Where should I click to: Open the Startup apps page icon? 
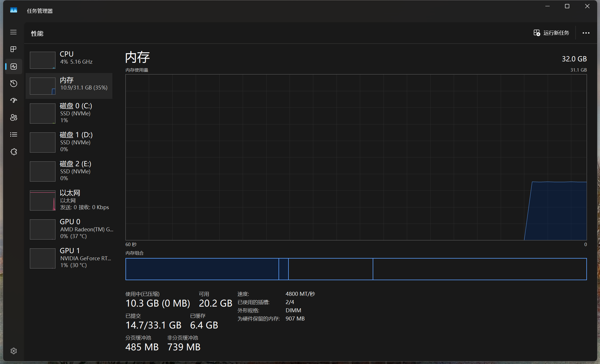click(13, 100)
